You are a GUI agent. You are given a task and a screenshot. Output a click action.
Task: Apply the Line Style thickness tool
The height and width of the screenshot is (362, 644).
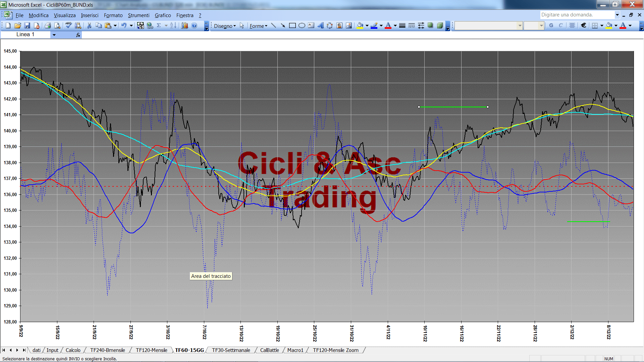402,25
